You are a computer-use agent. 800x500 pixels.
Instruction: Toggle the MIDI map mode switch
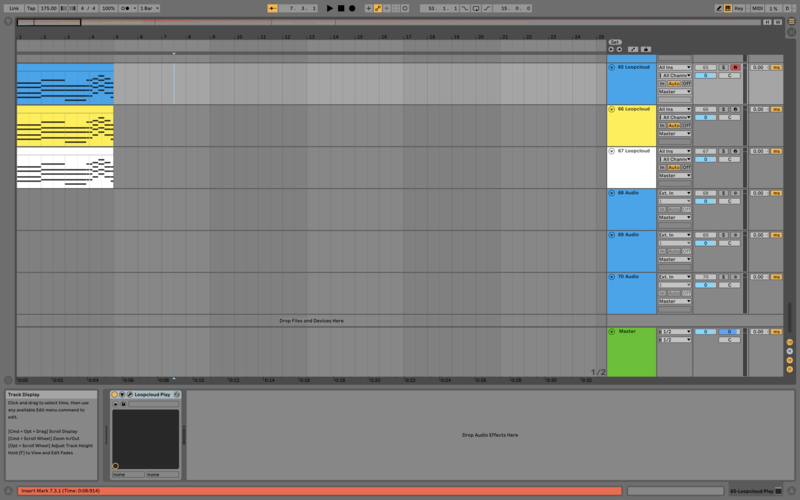(757, 8)
